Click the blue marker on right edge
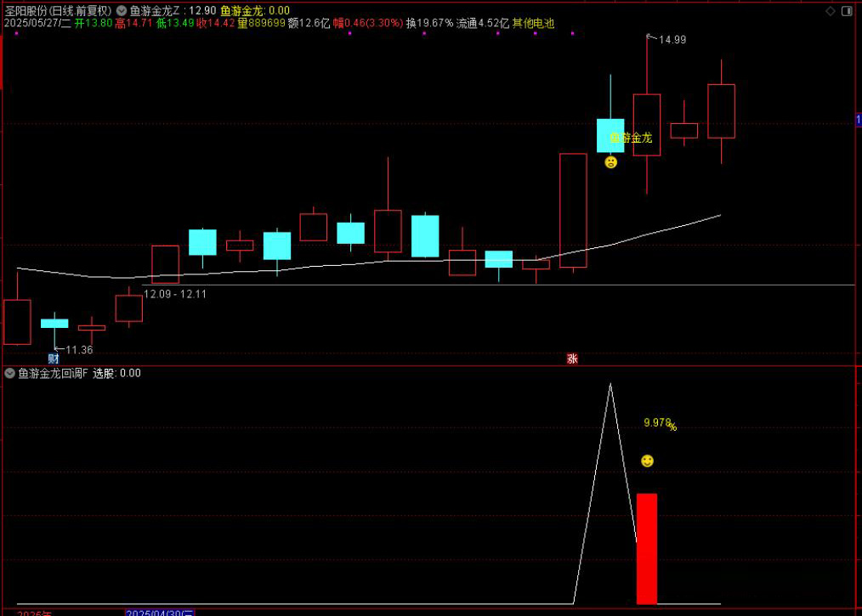862x616 pixels. click(858, 121)
